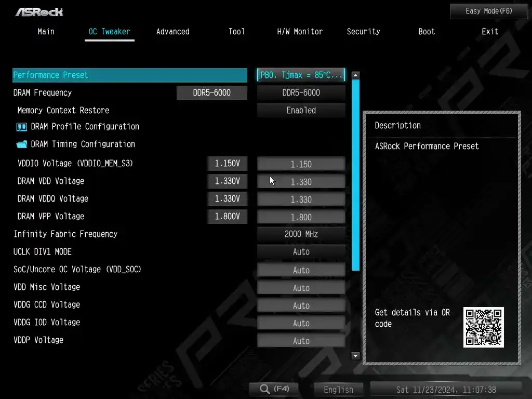The height and width of the screenshot is (399, 532).
Task: Switch to the H/W Monitor tab
Action: 300,32
